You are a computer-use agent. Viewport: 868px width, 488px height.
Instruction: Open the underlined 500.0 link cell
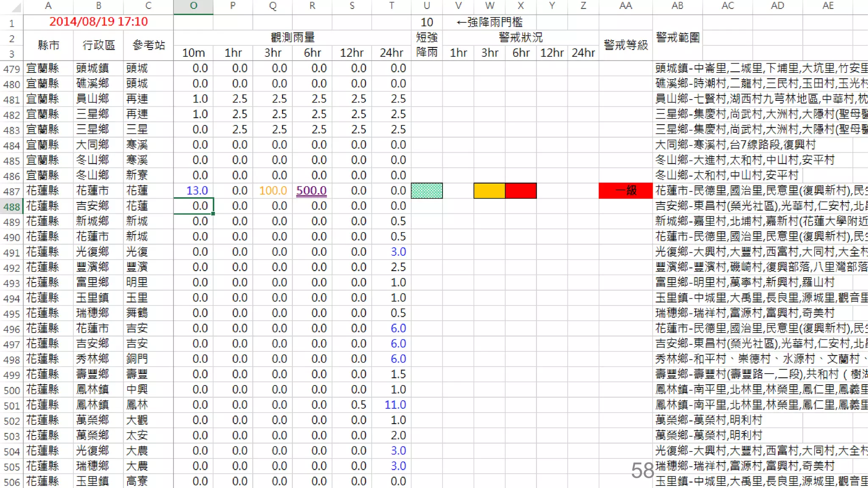[x=312, y=191]
